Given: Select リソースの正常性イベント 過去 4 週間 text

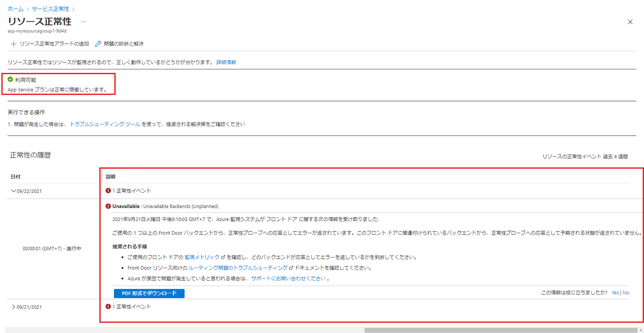Looking at the screenshot, I should tap(585, 157).
